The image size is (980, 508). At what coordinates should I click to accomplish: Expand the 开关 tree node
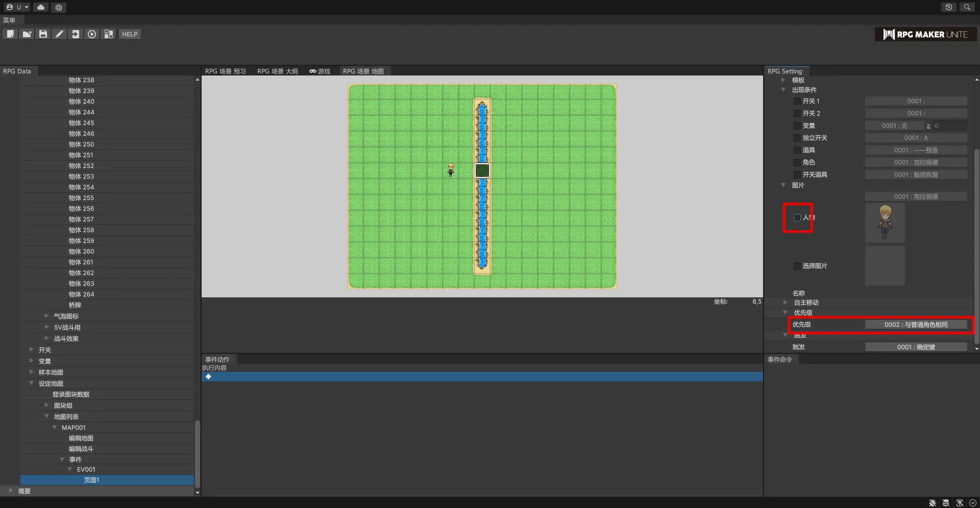32,350
